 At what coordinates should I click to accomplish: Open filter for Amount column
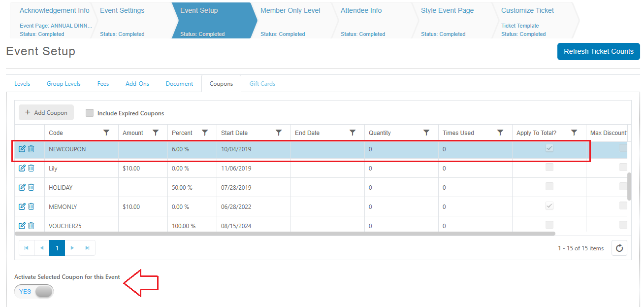156,133
